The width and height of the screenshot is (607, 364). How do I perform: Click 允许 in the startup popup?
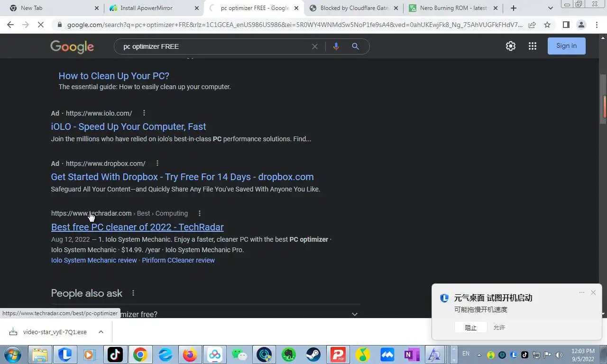(x=499, y=328)
